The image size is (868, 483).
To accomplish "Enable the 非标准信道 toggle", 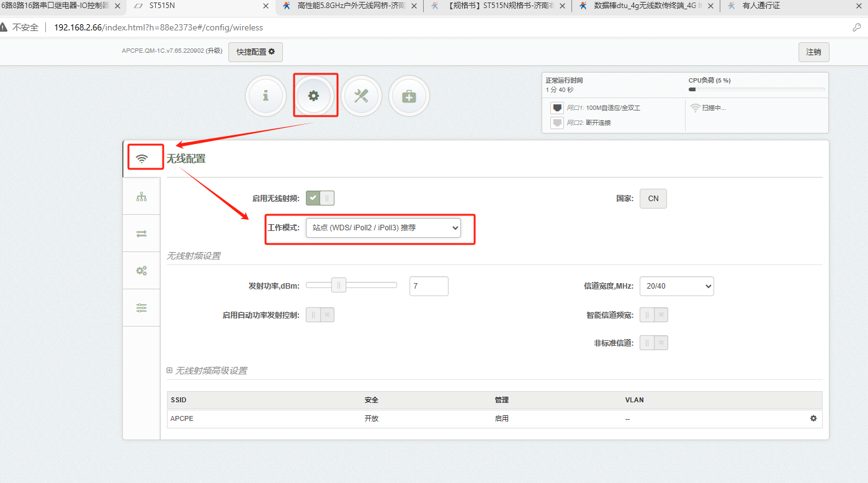I will click(x=654, y=343).
